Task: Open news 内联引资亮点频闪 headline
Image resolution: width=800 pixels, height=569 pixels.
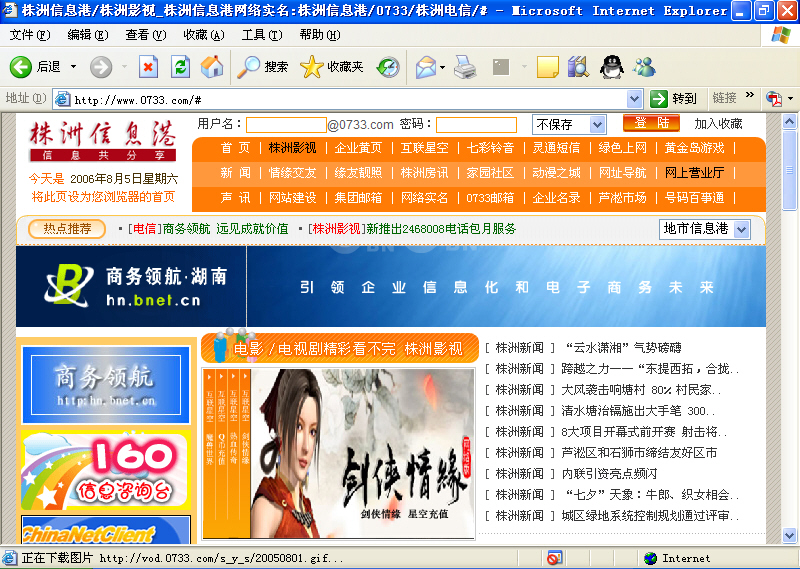Action: pos(609,474)
